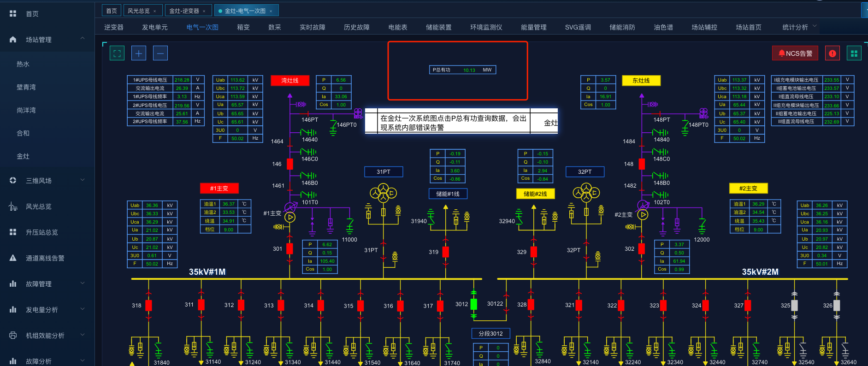Click the red alert exclamation icon
The width and height of the screenshot is (868, 366).
click(833, 53)
